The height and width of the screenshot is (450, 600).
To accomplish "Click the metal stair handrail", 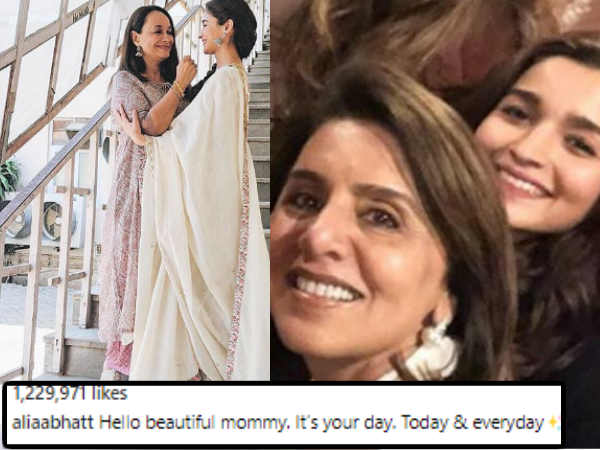I will (55, 163).
